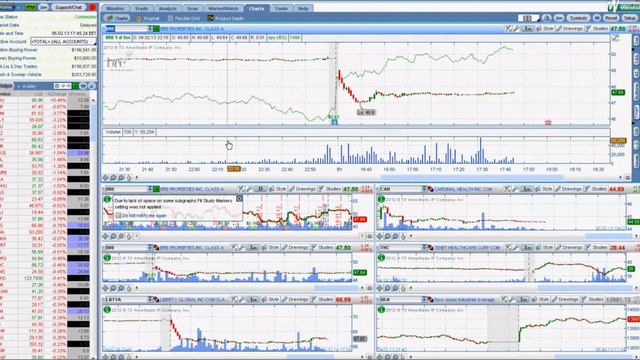Image resolution: width=640 pixels, height=360 pixels.
Task: Click the Reset button in top toolbar
Action: pos(611,18)
